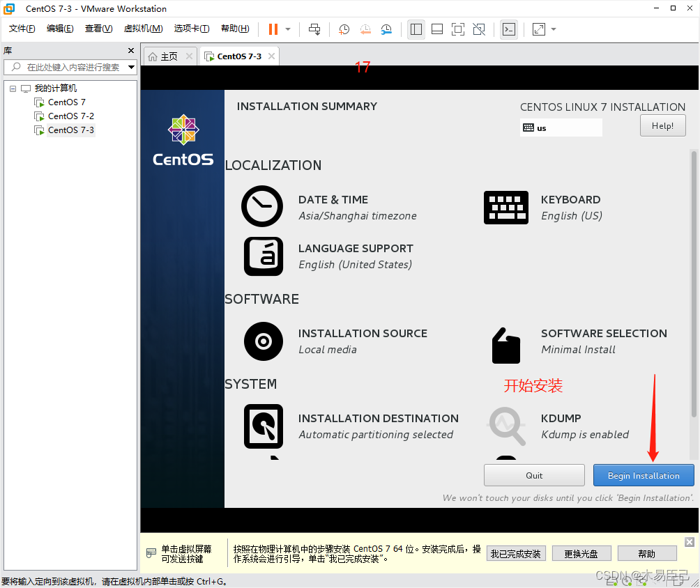Open the KDUMP magnifier icon

[507, 426]
